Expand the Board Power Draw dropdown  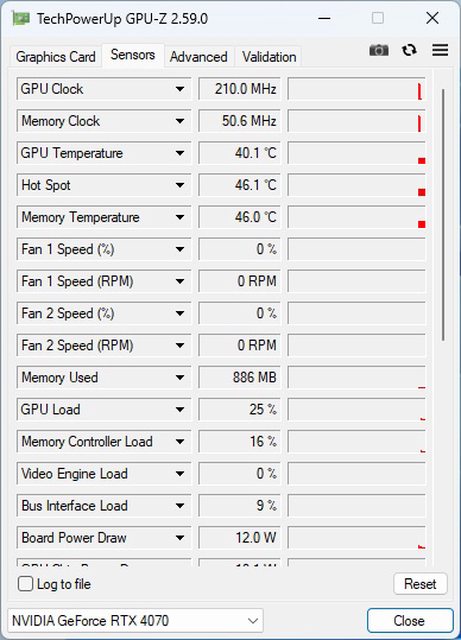point(180,538)
